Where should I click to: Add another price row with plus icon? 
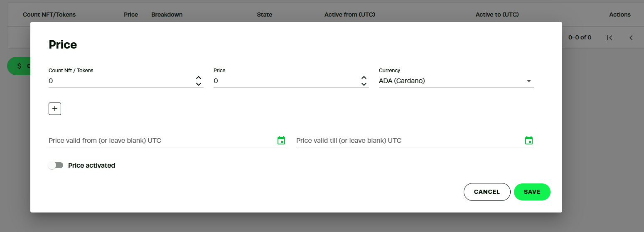point(55,109)
